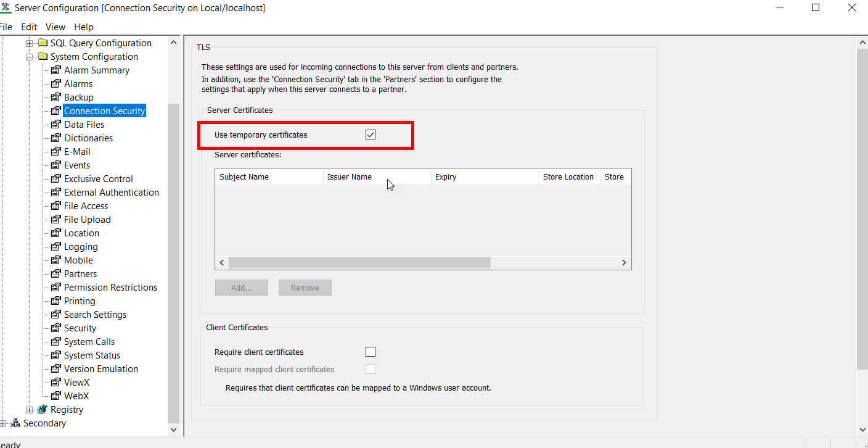The width and height of the screenshot is (868, 448).
Task: Click the Security item icon
Action: point(55,328)
